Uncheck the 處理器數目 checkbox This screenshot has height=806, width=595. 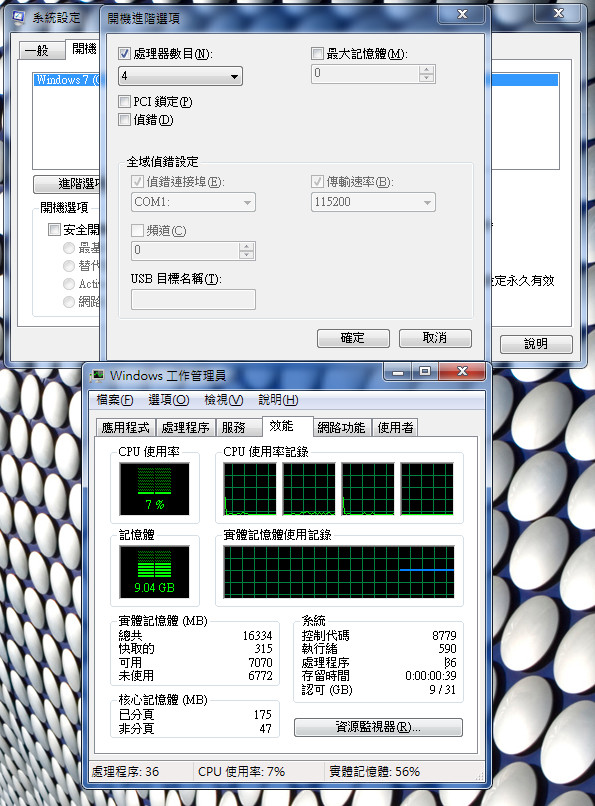point(124,53)
